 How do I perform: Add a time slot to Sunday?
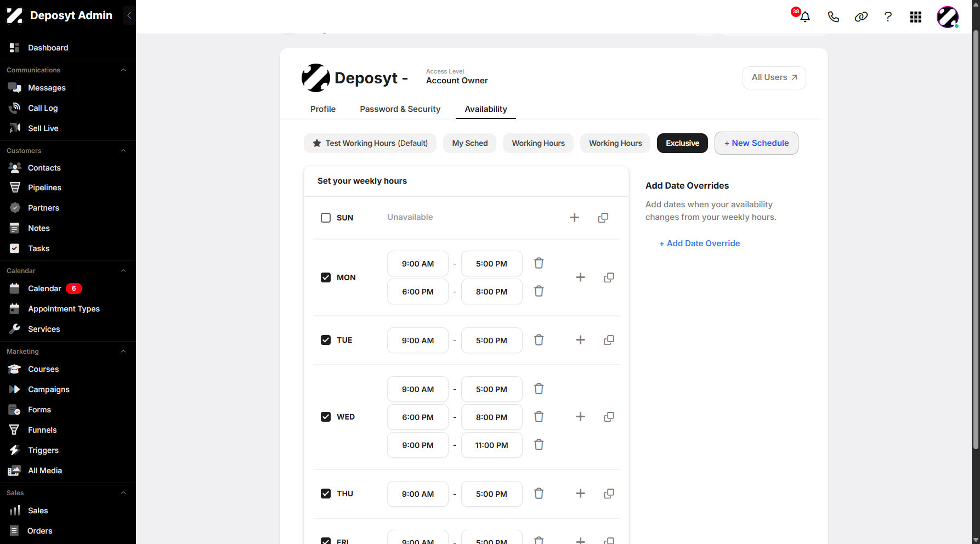pos(575,218)
